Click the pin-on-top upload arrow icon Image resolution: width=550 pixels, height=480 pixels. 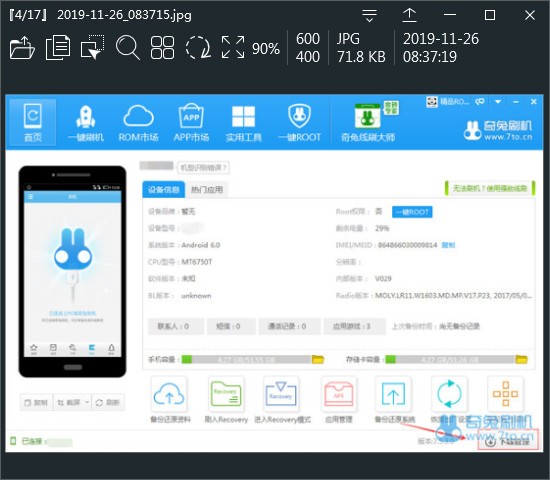point(409,15)
